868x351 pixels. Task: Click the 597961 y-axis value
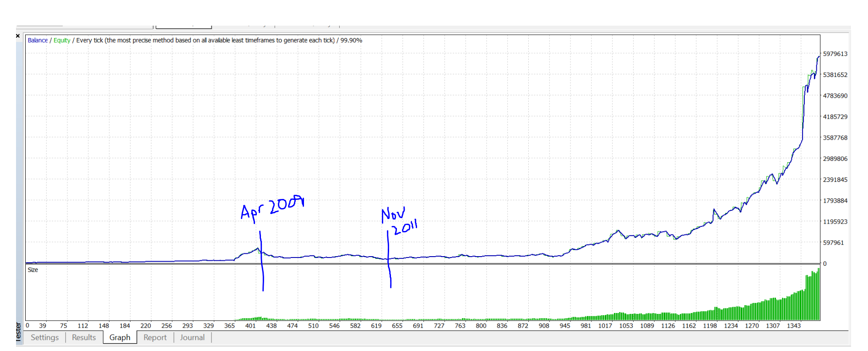(x=833, y=243)
